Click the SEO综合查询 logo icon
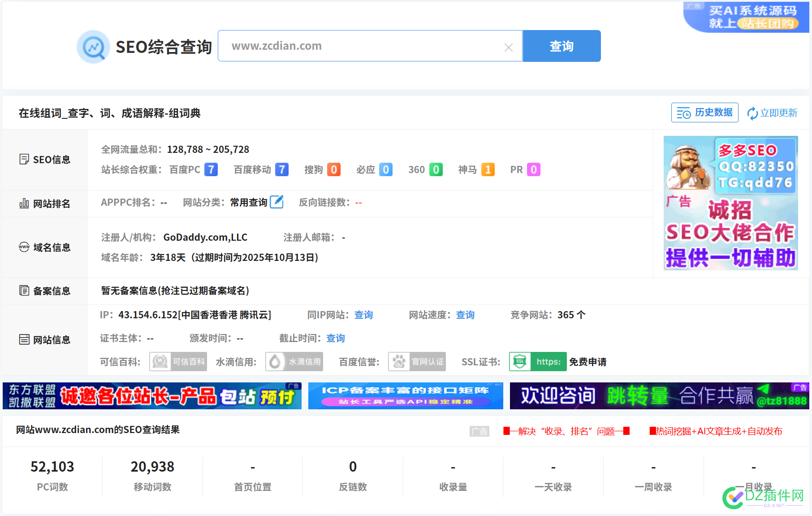Viewport: 812px width, 516px height. click(x=93, y=47)
